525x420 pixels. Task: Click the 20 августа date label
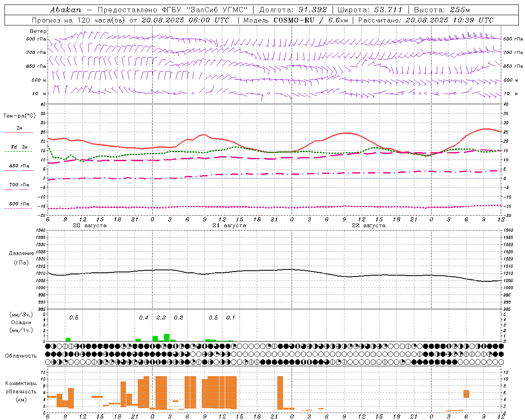90,226
